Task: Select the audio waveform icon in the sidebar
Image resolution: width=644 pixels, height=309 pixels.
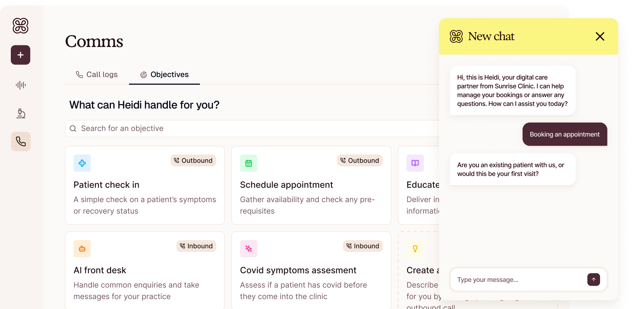Action: (x=21, y=85)
